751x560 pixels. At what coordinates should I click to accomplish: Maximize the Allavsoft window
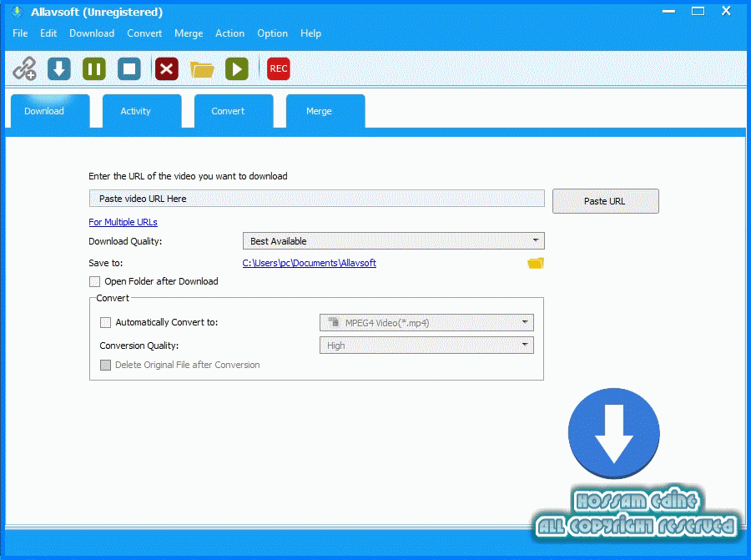pyautogui.click(x=698, y=11)
